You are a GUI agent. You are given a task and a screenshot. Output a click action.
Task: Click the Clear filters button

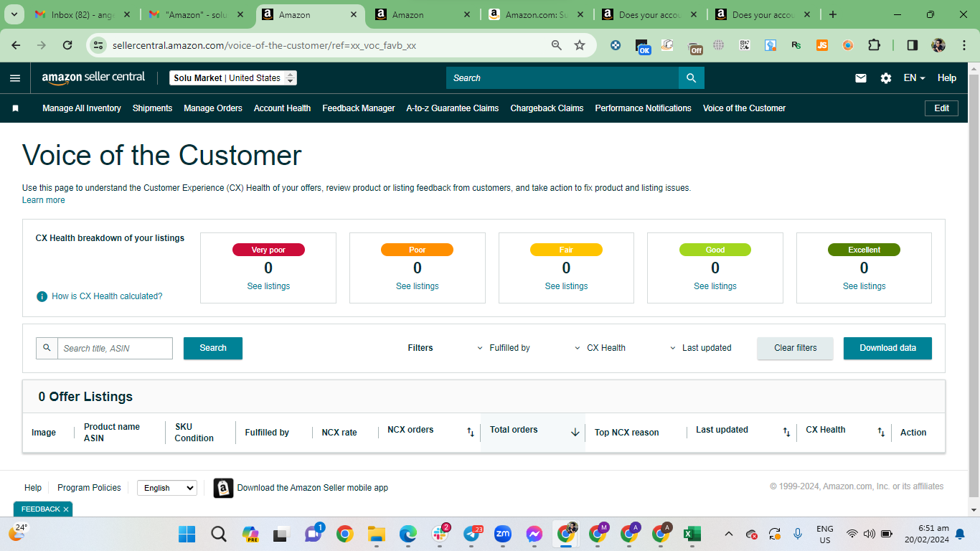(x=796, y=348)
